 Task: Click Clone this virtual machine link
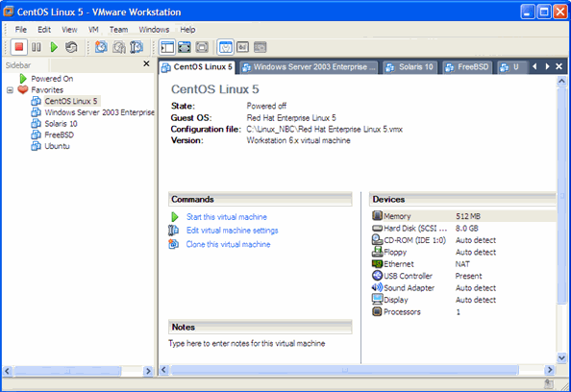click(x=229, y=245)
